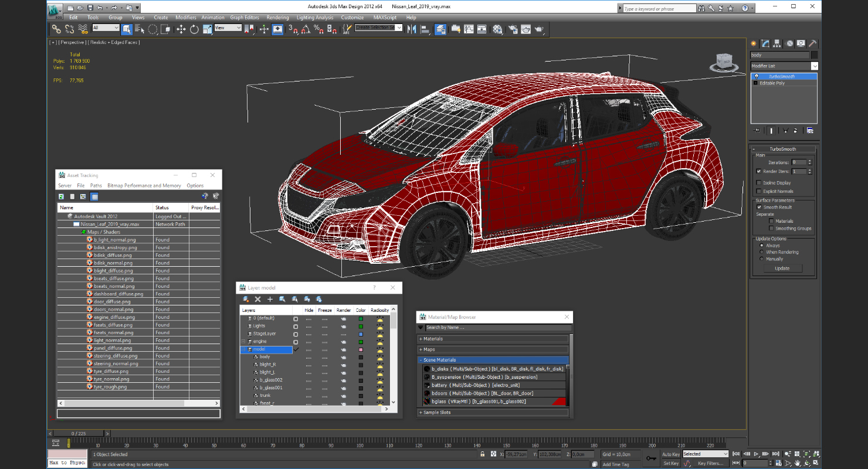This screenshot has height=469, width=868.
Task: Open the Create Selection Set dropdown
Action: pos(379,28)
